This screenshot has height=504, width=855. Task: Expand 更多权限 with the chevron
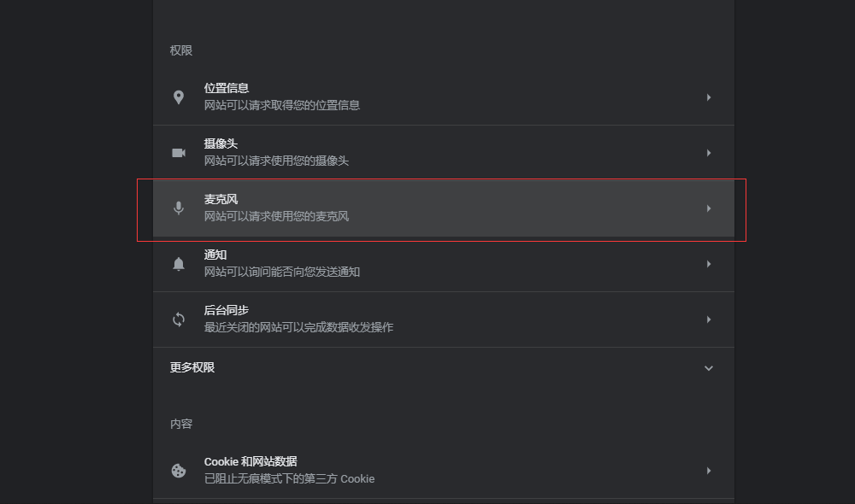[708, 368]
